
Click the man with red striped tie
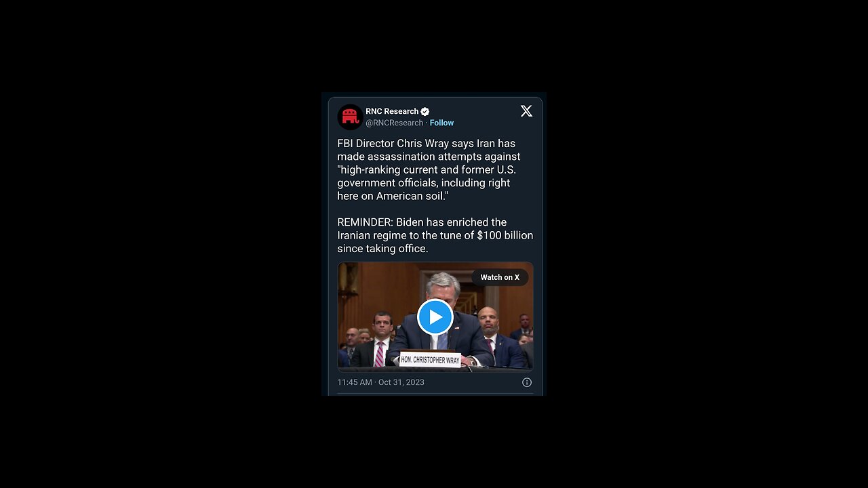coord(380,341)
